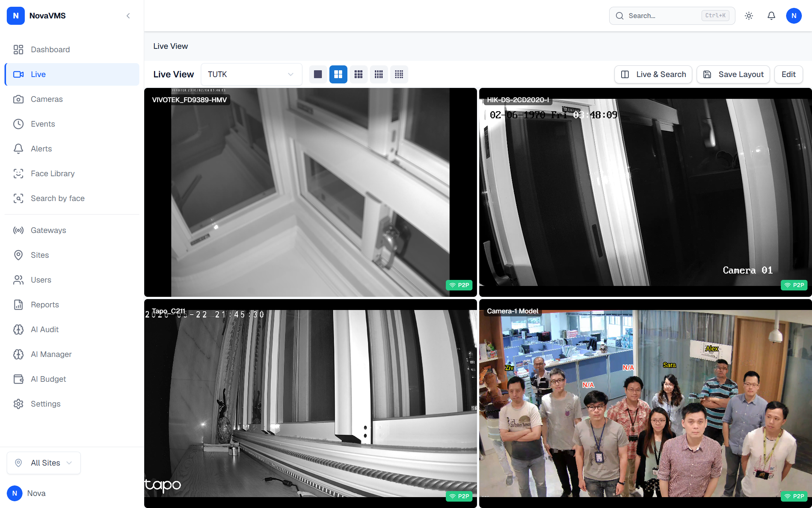Click the Users people icon
Image resolution: width=812 pixels, height=508 pixels.
[18, 280]
